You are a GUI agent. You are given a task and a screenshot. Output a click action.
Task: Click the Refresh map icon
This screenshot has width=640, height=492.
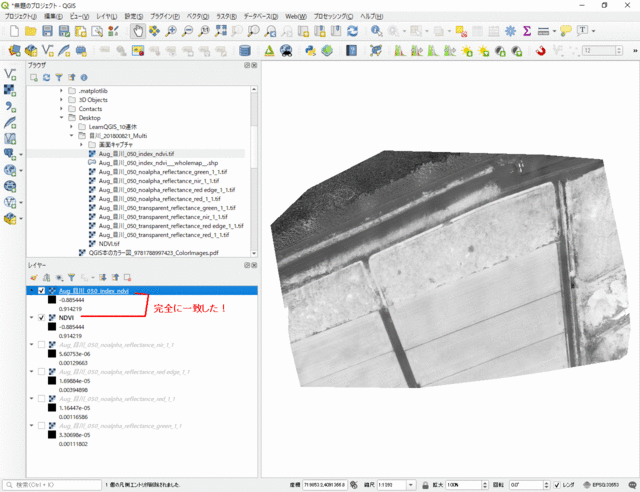coord(352,31)
